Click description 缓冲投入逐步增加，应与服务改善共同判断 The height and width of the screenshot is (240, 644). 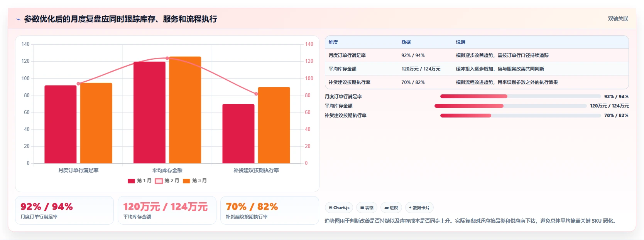tap(500, 69)
